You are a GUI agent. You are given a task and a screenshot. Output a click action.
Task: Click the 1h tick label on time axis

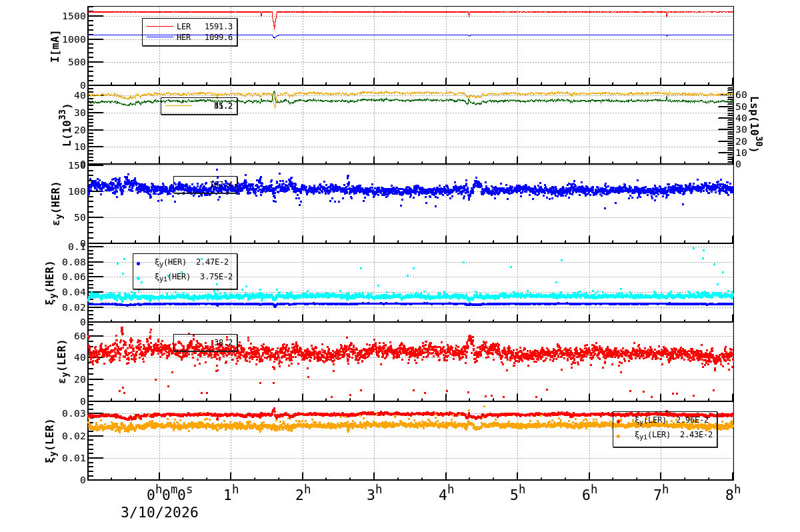(x=231, y=494)
